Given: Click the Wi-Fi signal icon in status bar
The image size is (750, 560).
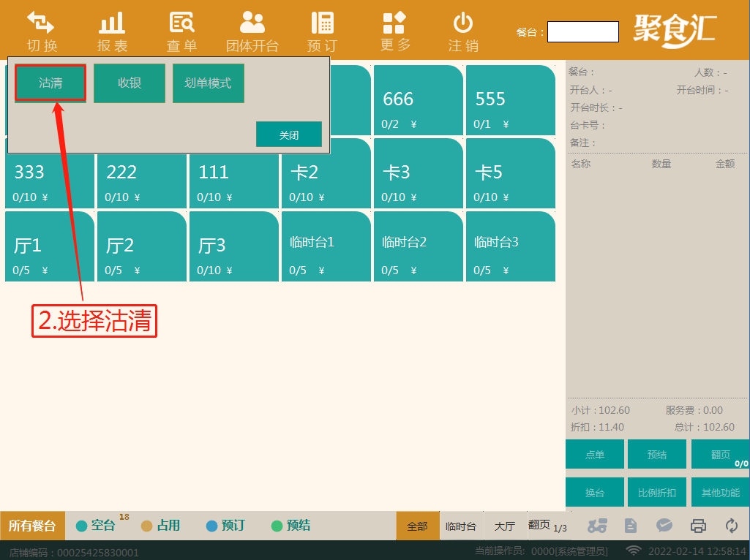Looking at the screenshot, I should coord(634,550).
